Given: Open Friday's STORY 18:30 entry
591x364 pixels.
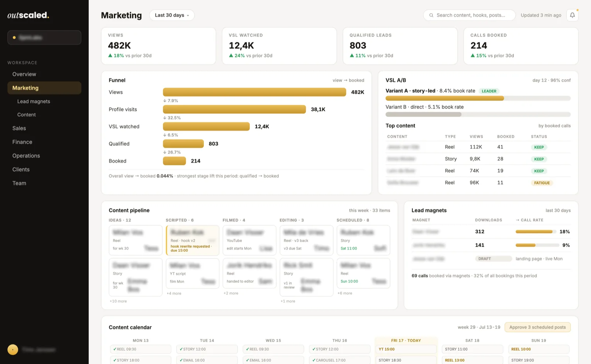Looking at the screenshot, I should [406, 360].
